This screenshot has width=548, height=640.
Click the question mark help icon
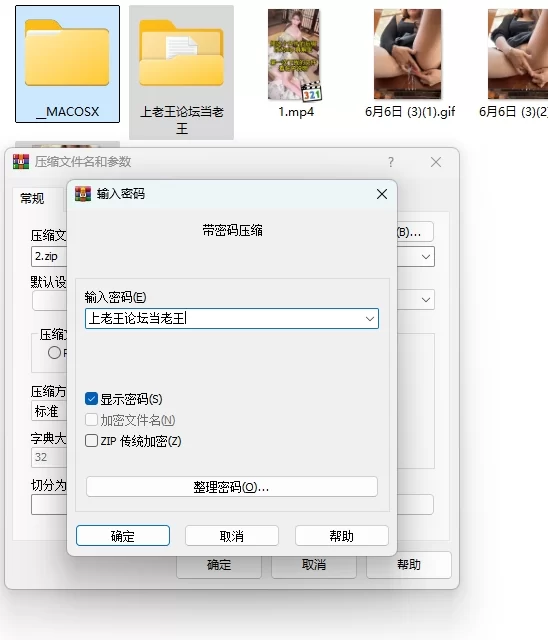pyautogui.click(x=391, y=162)
